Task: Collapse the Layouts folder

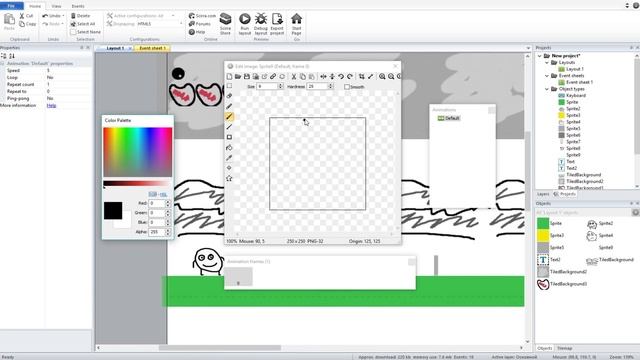Action: pos(547,62)
